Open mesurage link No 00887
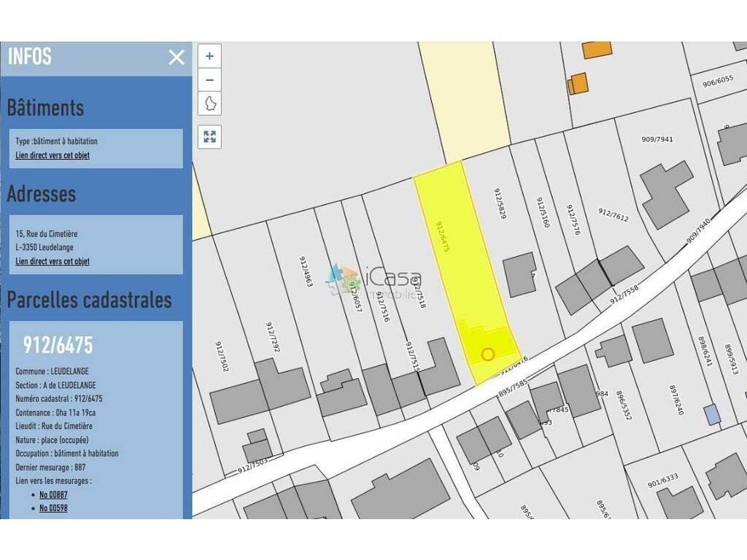Screen dimensions: 747x560 (x=53, y=494)
